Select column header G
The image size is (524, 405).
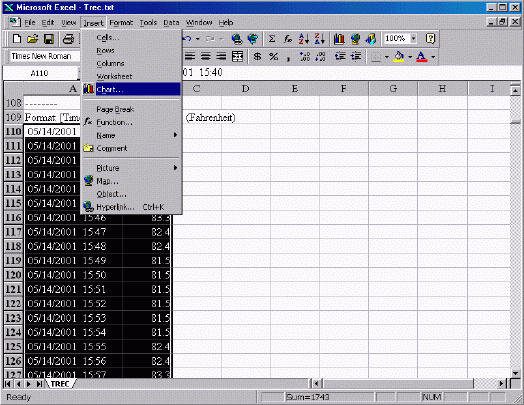[393, 89]
